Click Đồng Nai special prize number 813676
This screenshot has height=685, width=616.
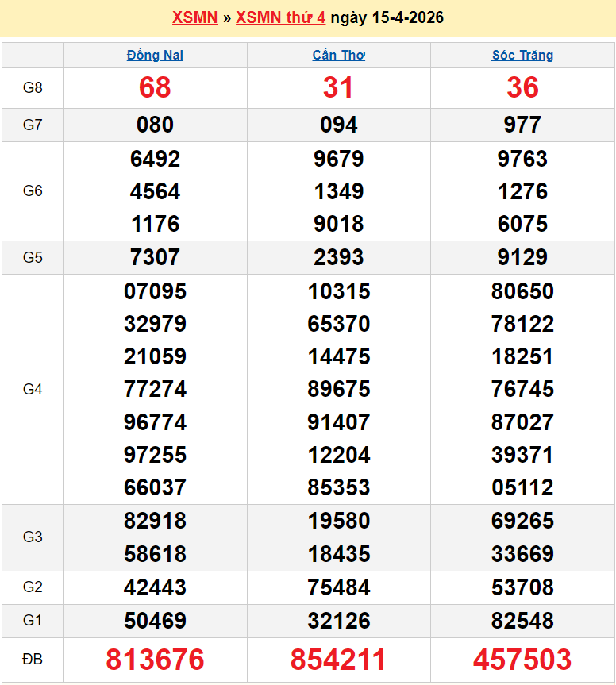(155, 660)
